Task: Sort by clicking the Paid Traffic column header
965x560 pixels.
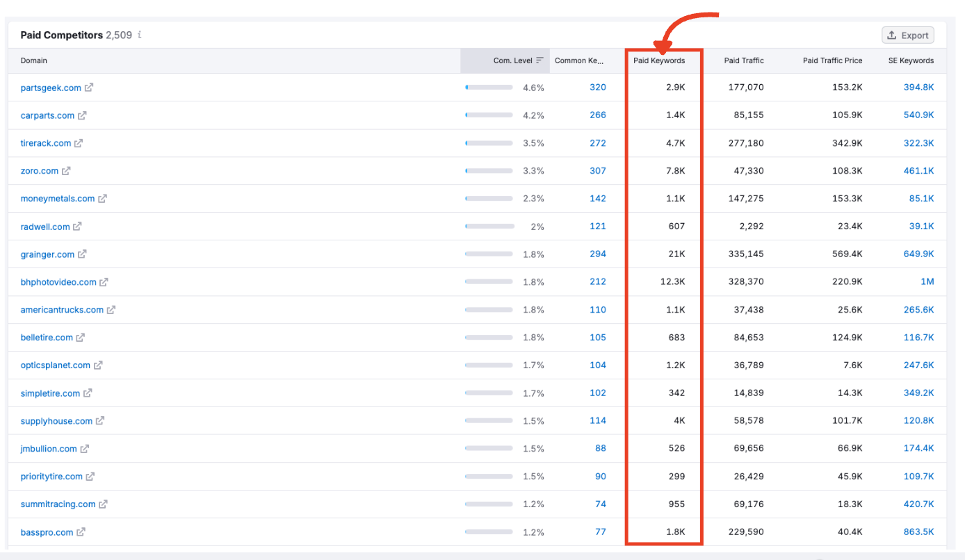Action: click(x=743, y=60)
